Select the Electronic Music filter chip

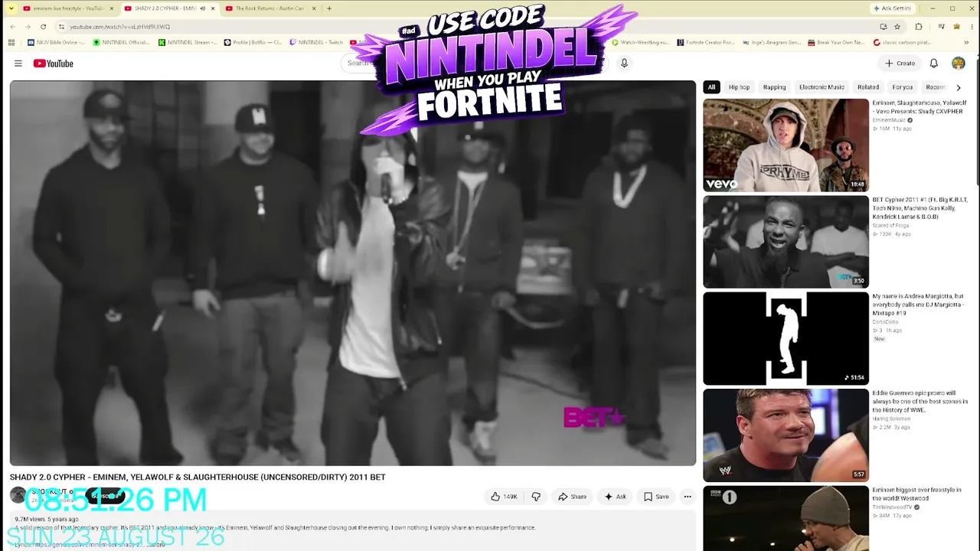click(x=822, y=87)
